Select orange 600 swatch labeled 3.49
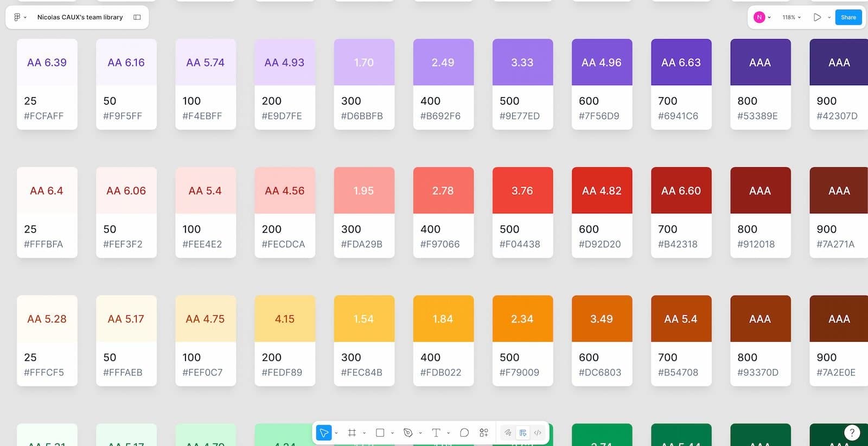Screen dimensions: 868x446 pyautogui.click(x=602, y=318)
